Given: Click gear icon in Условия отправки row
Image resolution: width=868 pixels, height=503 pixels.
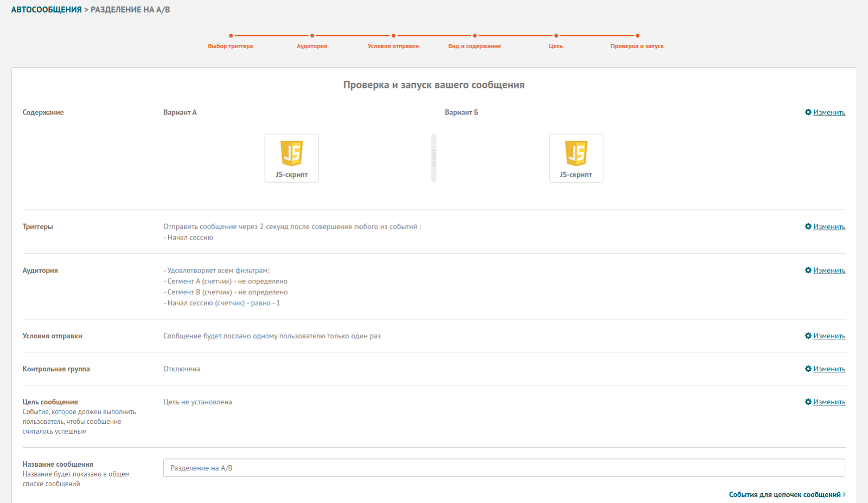Looking at the screenshot, I should point(808,336).
